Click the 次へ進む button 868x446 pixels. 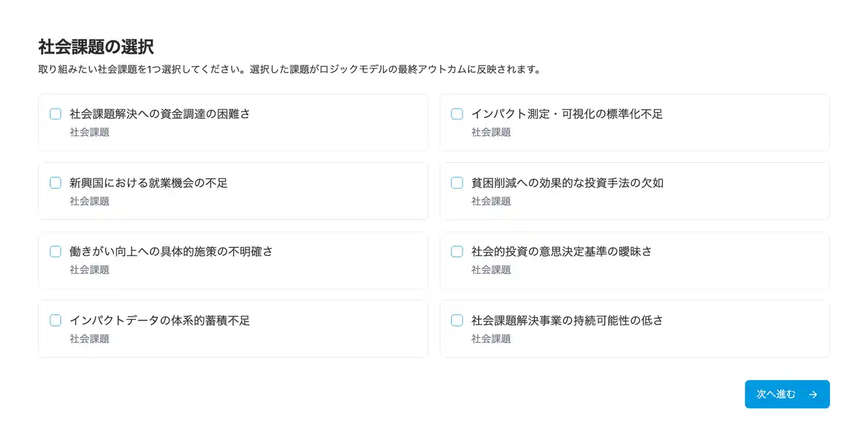pyautogui.click(x=787, y=394)
